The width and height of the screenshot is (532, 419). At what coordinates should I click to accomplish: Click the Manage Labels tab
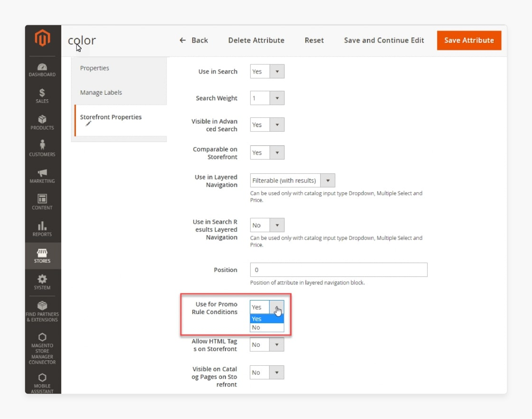coord(101,92)
